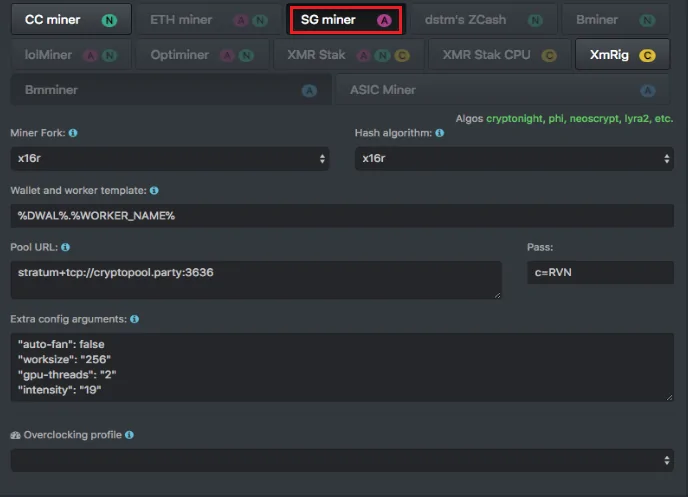
Task: Click the A badge on Bmminer
Action: click(309, 90)
